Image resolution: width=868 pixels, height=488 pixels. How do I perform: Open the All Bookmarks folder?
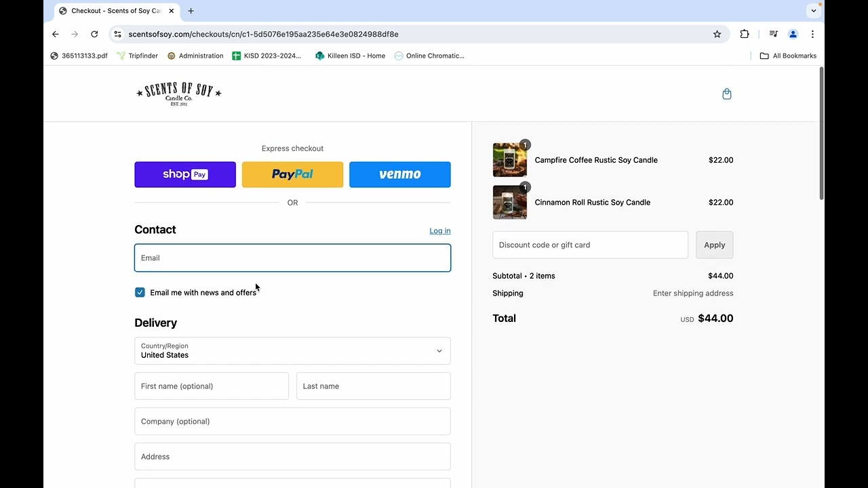click(788, 56)
